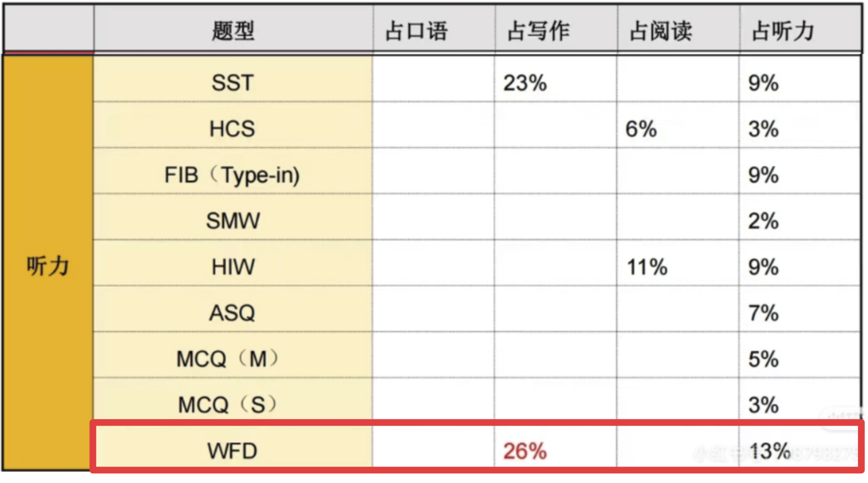Click the SST row label
The width and height of the screenshot is (868, 483).
coord(233,83)
